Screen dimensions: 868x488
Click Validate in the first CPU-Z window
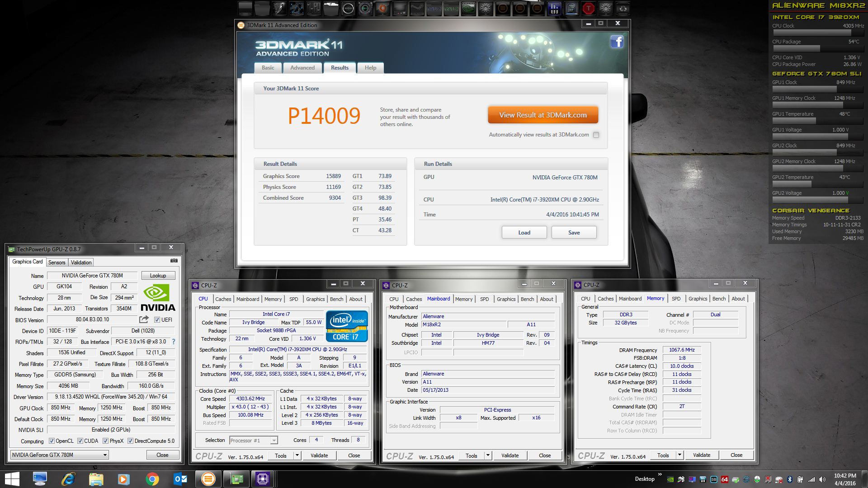319,455
